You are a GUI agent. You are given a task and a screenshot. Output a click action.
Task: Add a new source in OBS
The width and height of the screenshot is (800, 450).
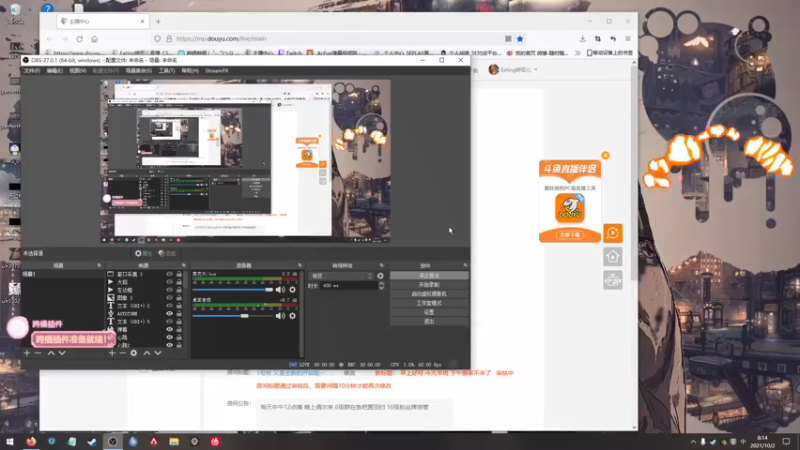112,353
